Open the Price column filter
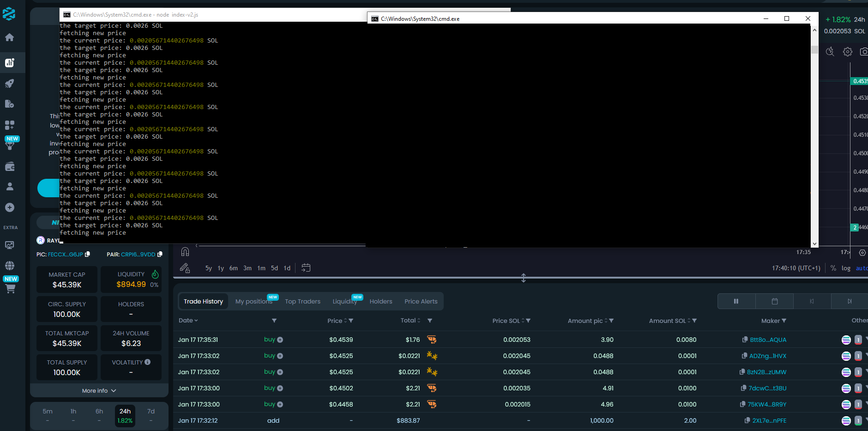 [351, 321]
